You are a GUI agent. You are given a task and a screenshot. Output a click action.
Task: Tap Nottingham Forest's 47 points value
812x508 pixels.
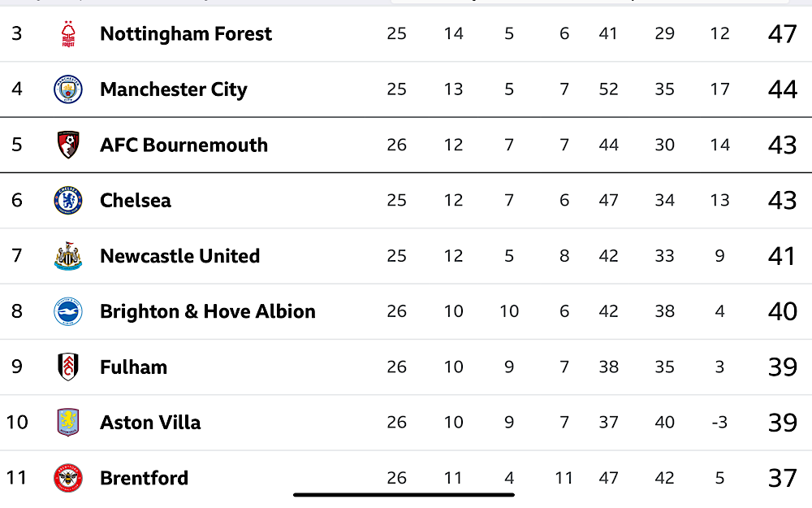(782, 33)
